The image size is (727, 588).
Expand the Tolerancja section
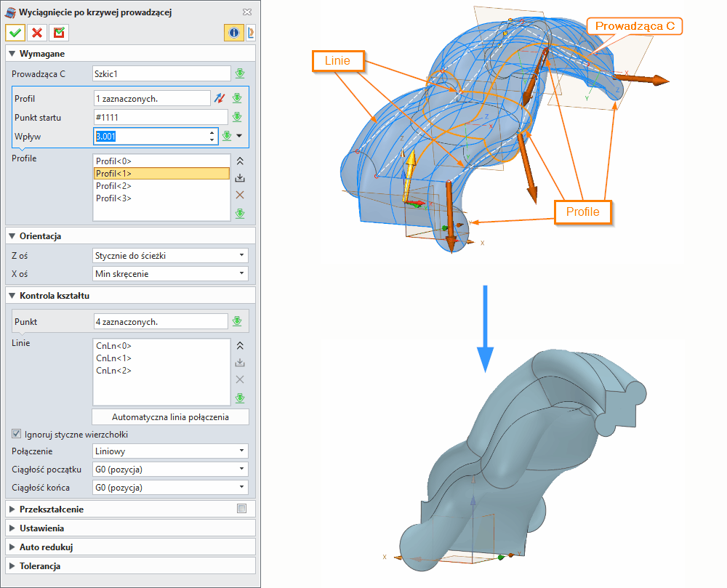[40, 565]
